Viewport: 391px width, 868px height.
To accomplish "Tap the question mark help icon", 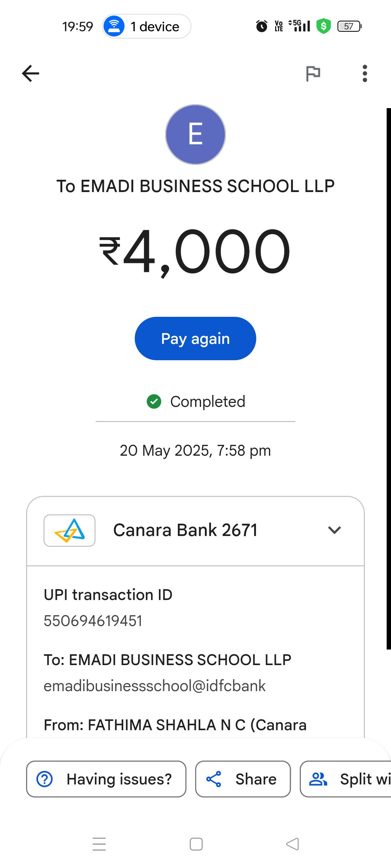I will 45,779.
